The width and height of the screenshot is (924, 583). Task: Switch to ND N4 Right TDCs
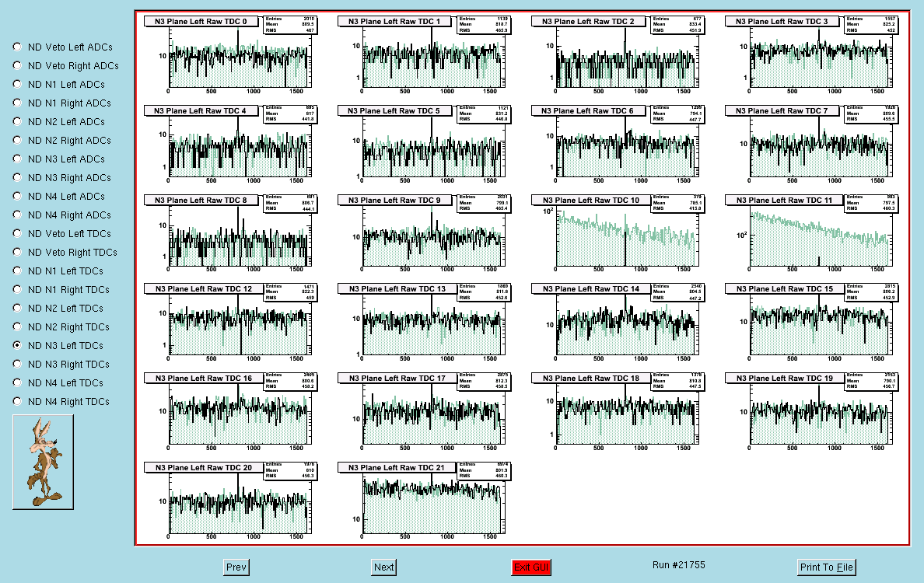[17, 402]
